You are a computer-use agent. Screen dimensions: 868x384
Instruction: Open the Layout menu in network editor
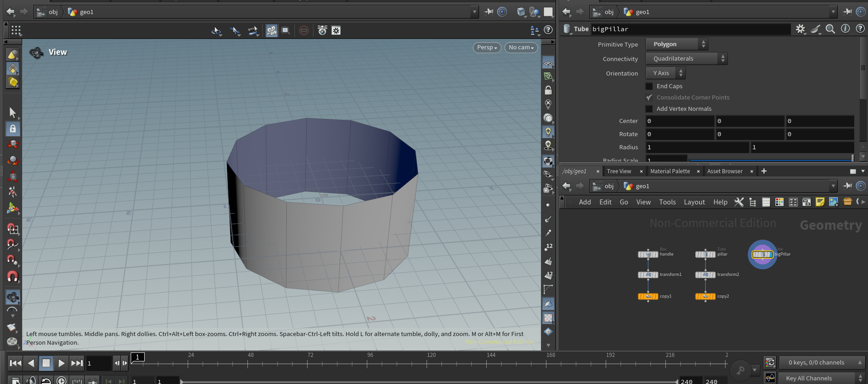point(694,202)
